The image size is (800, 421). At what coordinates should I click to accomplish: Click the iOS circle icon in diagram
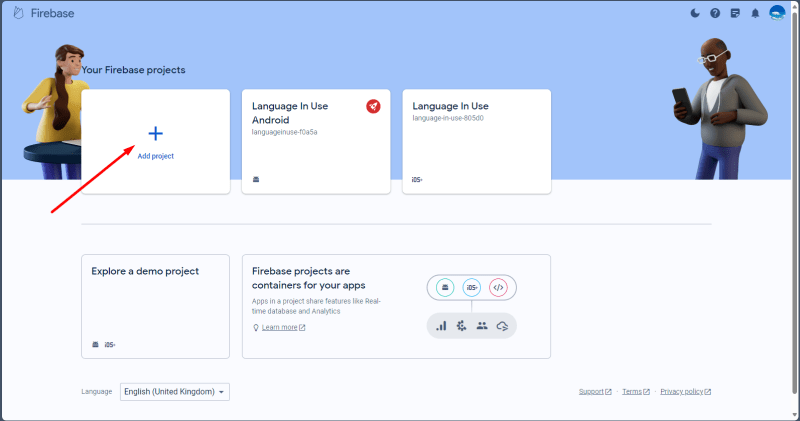471,288
